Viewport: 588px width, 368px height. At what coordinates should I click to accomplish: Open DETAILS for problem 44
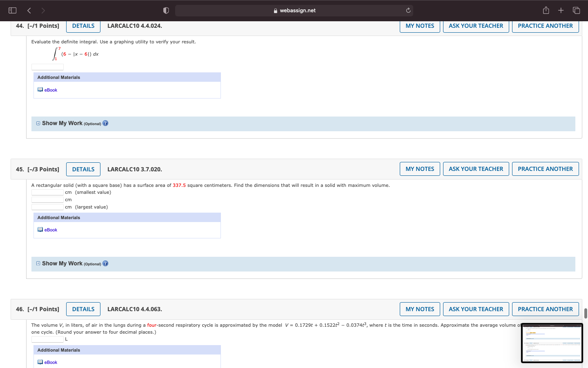click(83, 26)
